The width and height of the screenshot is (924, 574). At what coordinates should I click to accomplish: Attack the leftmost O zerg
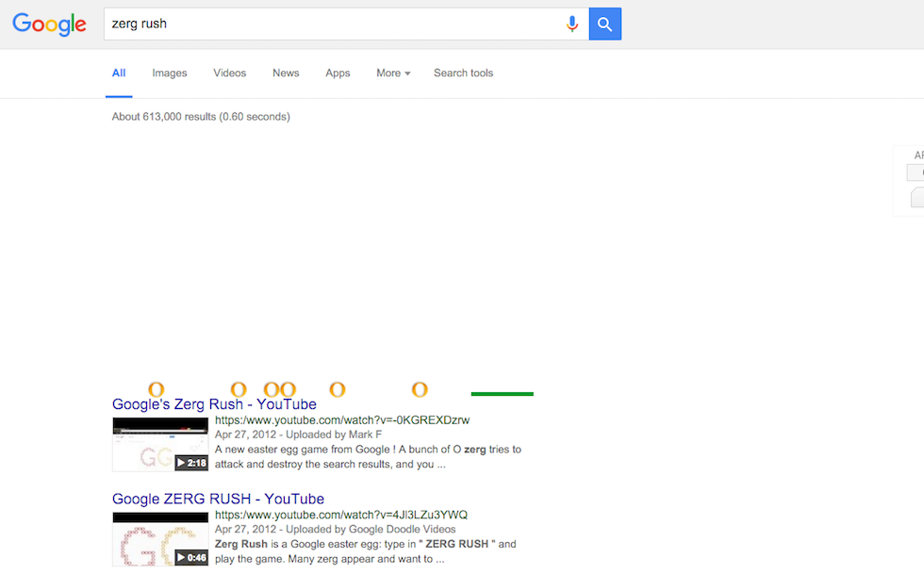(157, 389)
